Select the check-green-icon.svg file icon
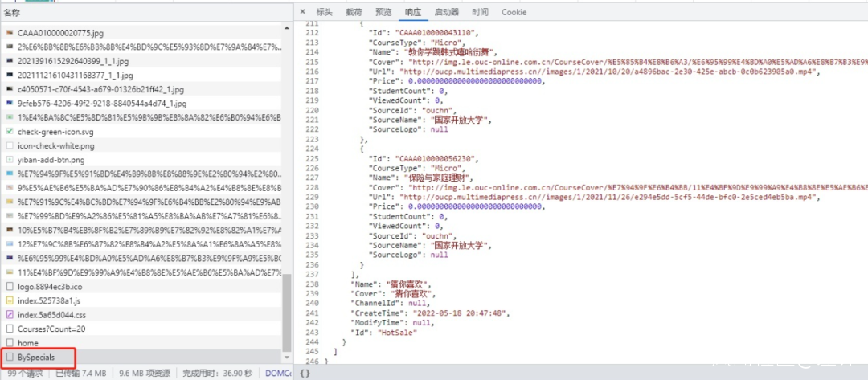The image size is (868, 380). click(x=10, y=131)
